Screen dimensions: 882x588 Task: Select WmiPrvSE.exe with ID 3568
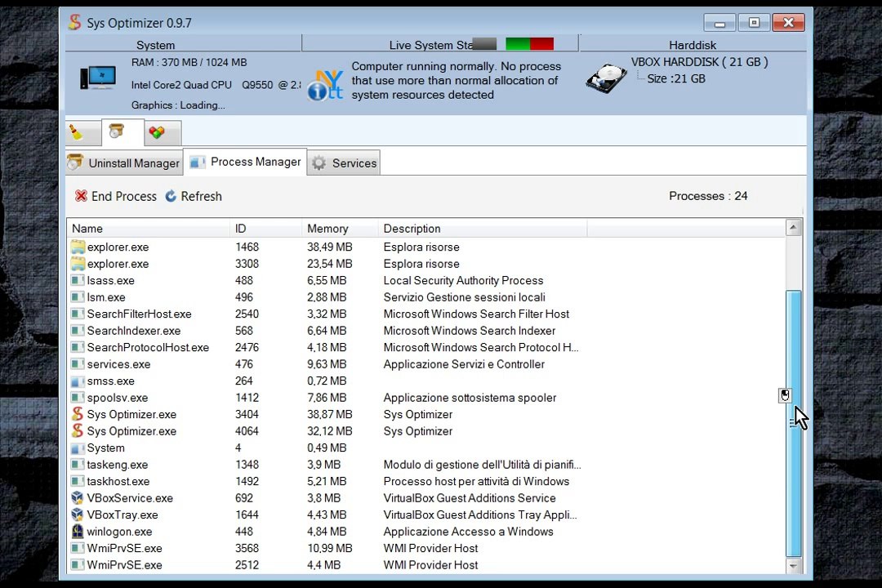[x=425, y=548]
